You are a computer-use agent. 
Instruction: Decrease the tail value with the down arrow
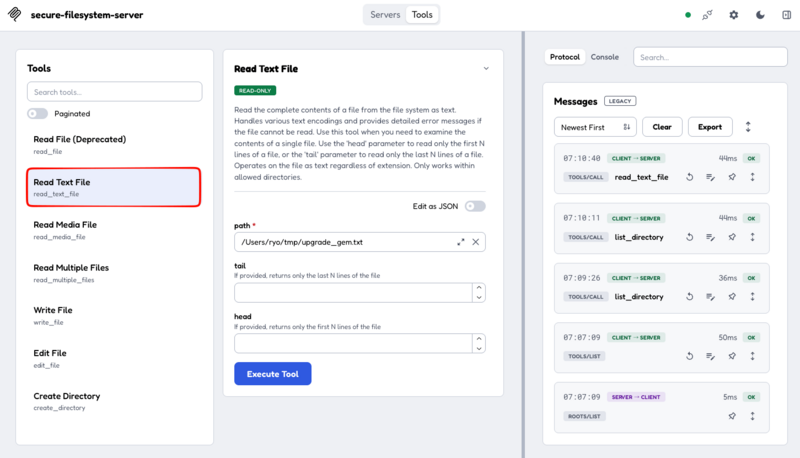coord(479,297)
